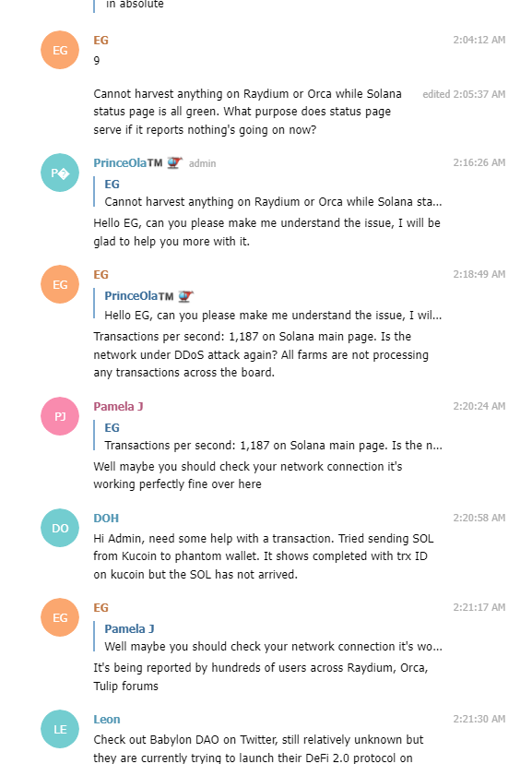Open the Pamela J sender name
Viewport: 532px width, 764px height.
[118, 406]
